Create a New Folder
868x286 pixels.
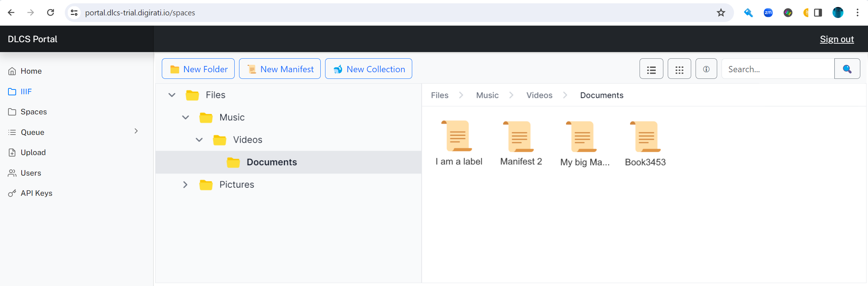[x=198, y=69]
